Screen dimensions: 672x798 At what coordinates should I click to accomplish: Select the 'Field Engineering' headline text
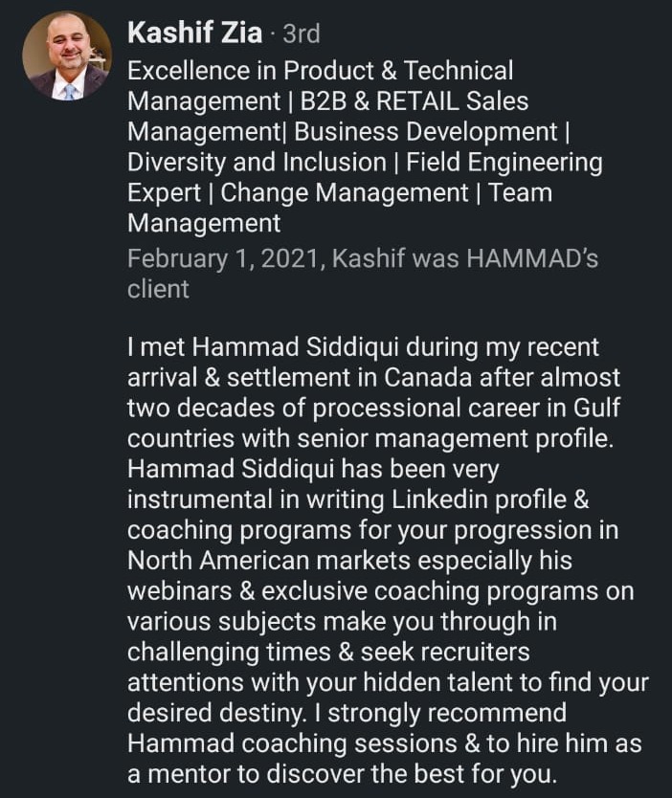(504, 163)
